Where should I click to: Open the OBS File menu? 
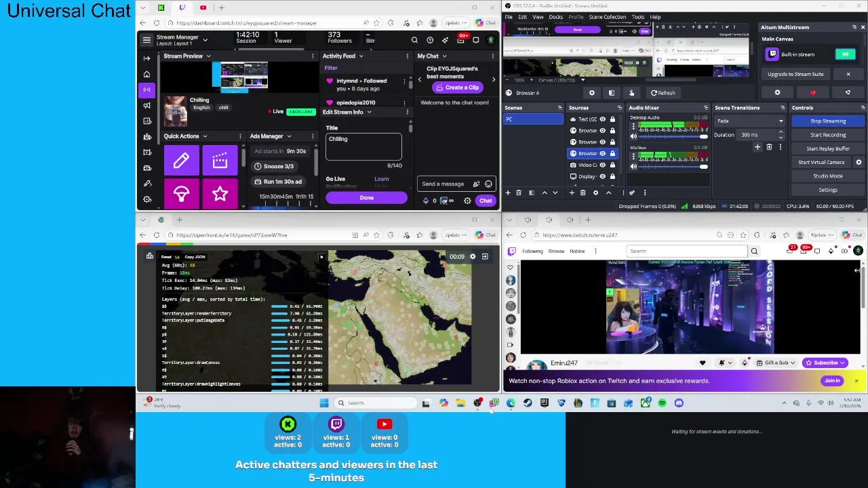509,17
